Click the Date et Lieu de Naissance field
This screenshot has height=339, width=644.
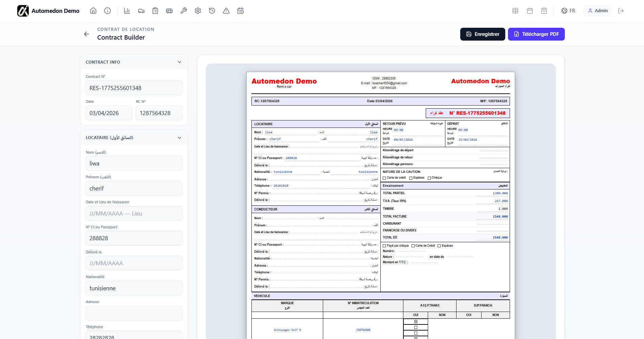point(134,213)
